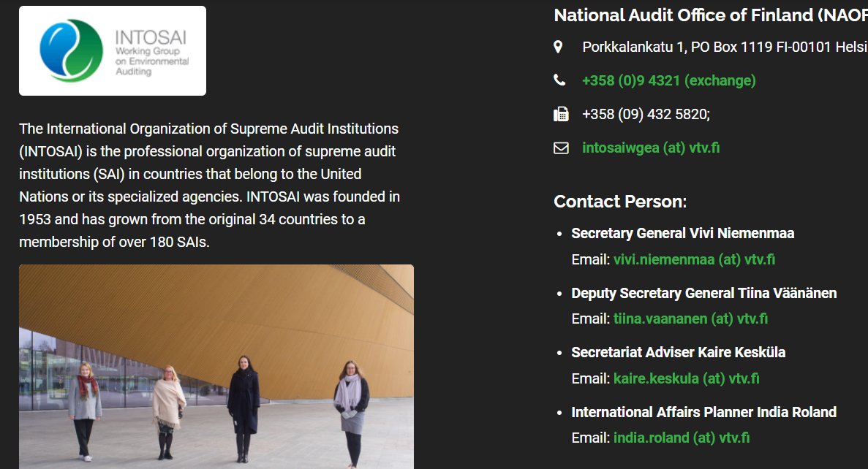
Task: Email tiina.vaananen (at) vtv.fi
Action: pos(690,319)
